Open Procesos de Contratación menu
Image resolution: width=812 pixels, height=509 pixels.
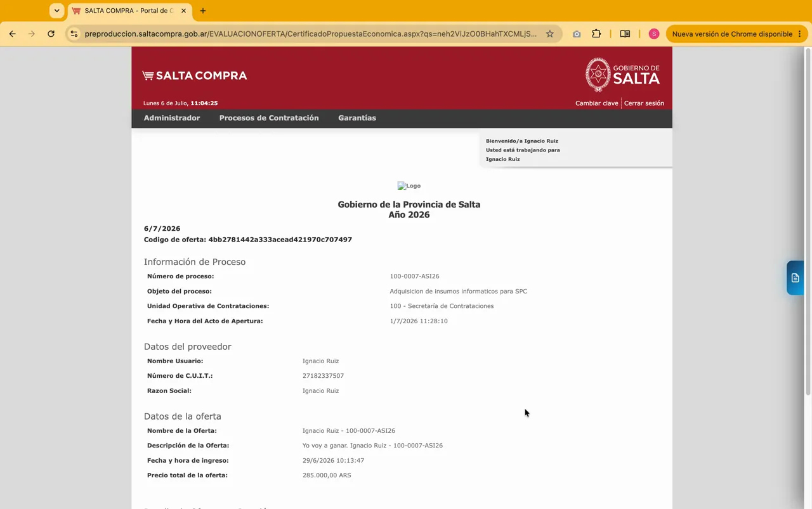(x=269, y=118)
